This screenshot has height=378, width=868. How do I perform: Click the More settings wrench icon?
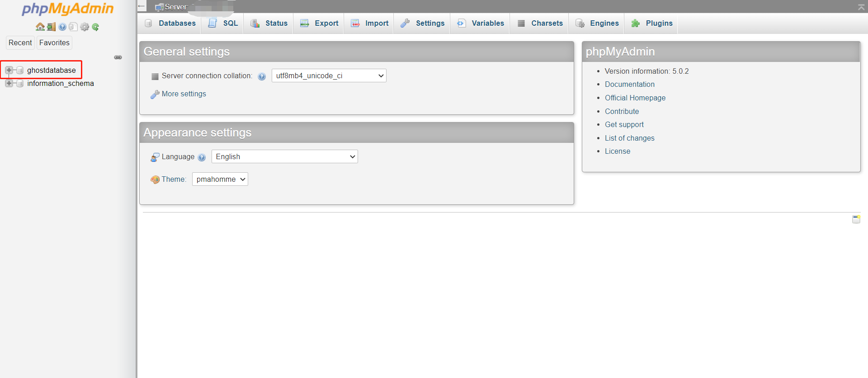[x=155, y=94]
